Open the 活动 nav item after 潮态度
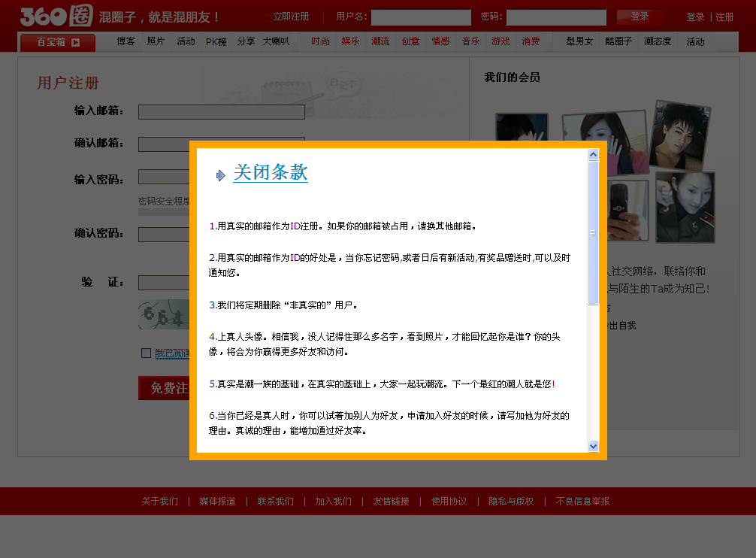 point(695,42)
